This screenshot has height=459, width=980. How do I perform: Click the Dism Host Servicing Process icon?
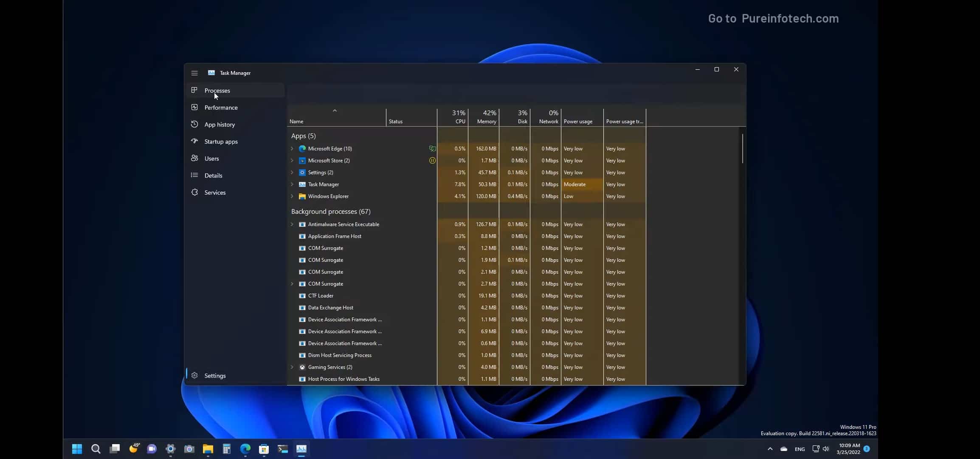[302, 355]
